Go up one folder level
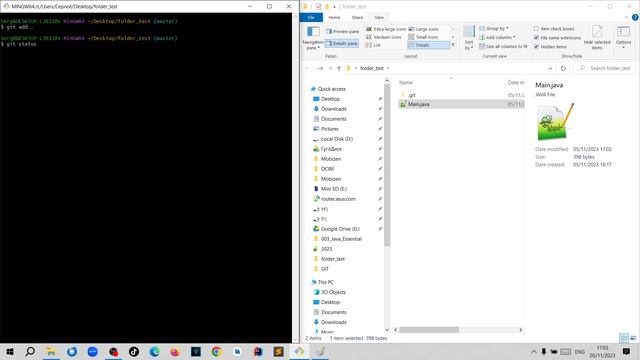Image resolution: width=640 pixels, height=360 pixels. click(x=339, y=68)
